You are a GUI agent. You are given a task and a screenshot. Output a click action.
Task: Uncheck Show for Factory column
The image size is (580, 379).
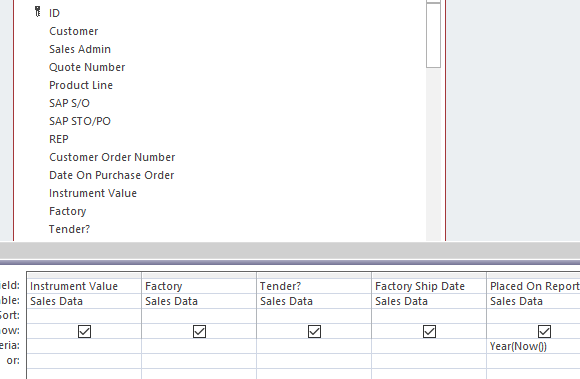tap(199, 331)
